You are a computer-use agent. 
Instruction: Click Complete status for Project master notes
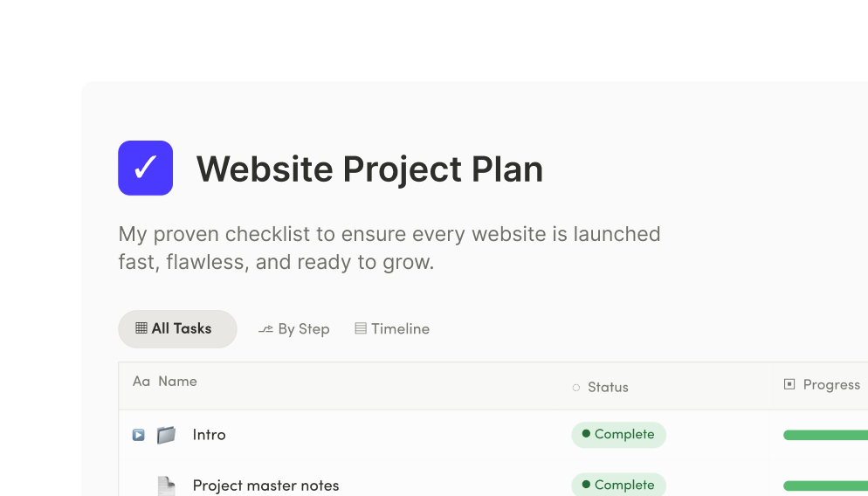pos(619,485)
